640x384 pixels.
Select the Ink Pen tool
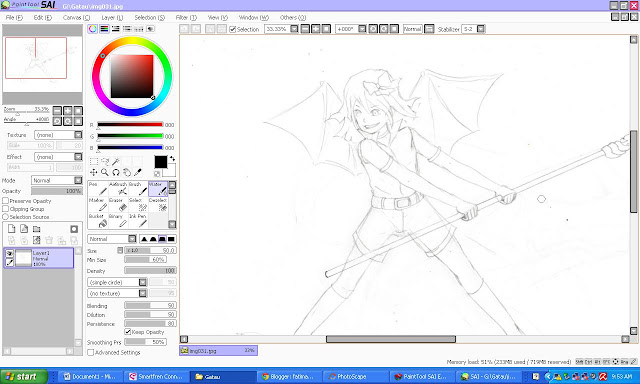[138, 220]
